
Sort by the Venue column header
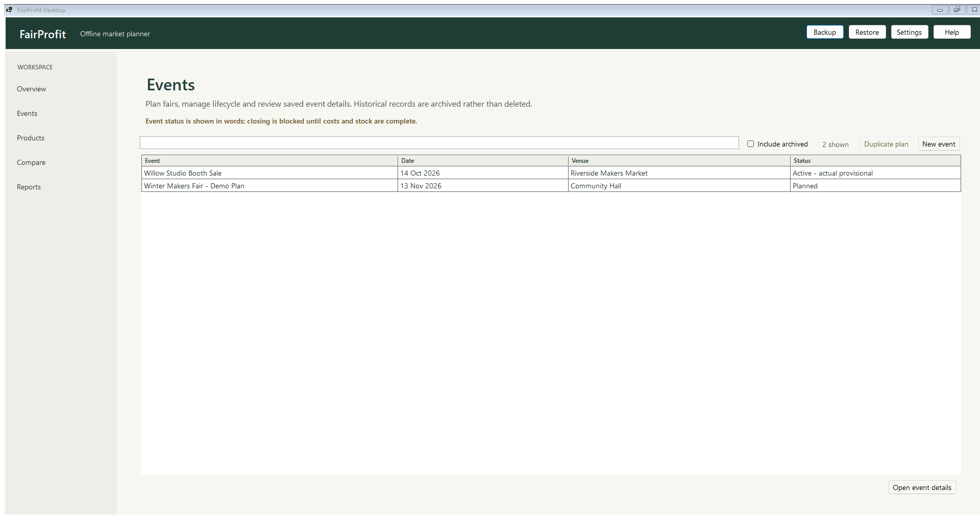coord(679,161)
